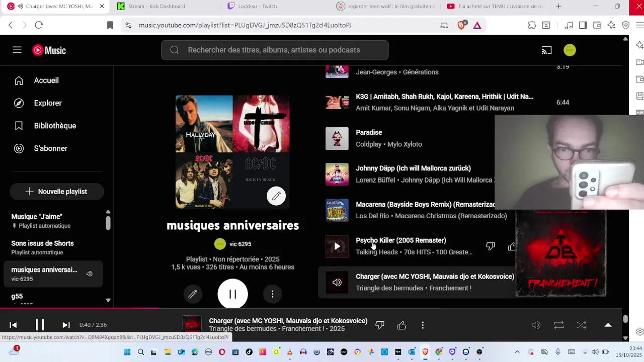644x362 pixels.
Task: Open the Musique "J'aime" playlist
Action: point(53,221)
